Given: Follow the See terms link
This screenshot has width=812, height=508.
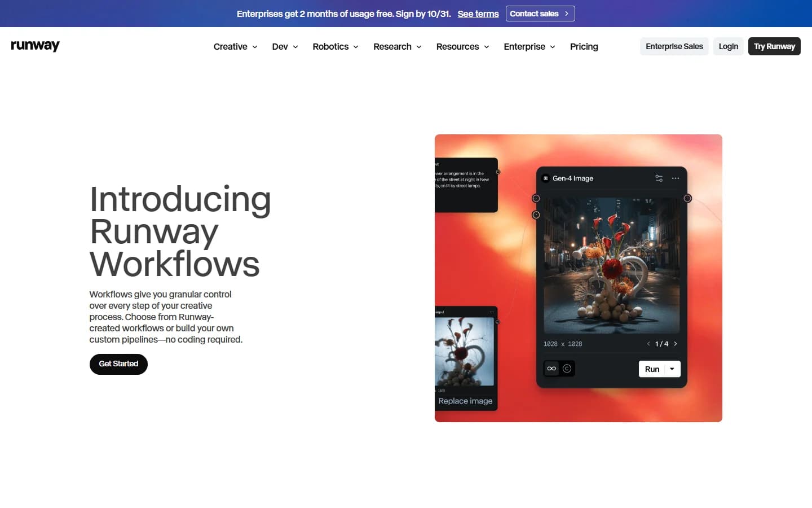Looking at the screenshot, I should click(478, 14).
